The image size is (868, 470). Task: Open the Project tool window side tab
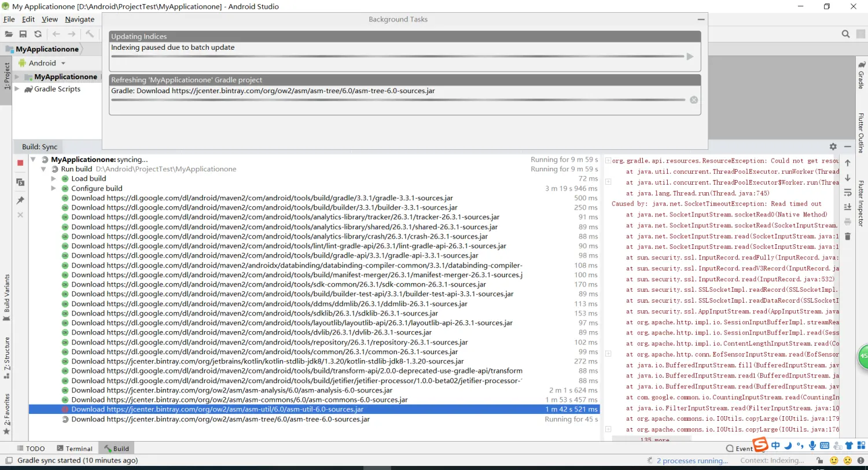pyautogui.click(x=6, y=76)
